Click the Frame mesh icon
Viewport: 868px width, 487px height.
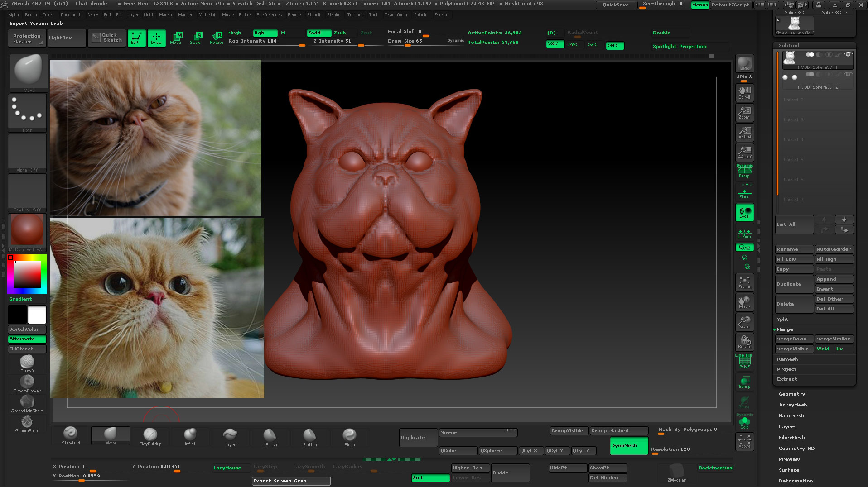pyautogui.click(x=744, y=282)
